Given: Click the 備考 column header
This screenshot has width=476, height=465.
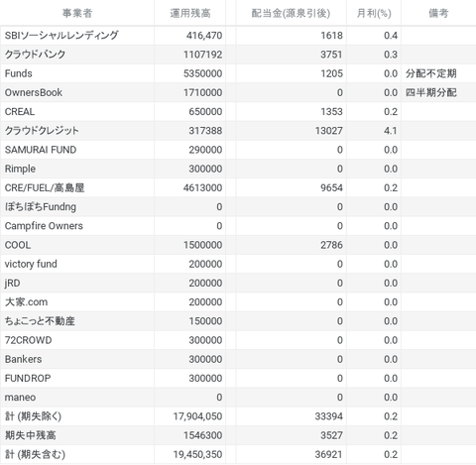Looking at the screenshot, I should (x=438, y=13).
